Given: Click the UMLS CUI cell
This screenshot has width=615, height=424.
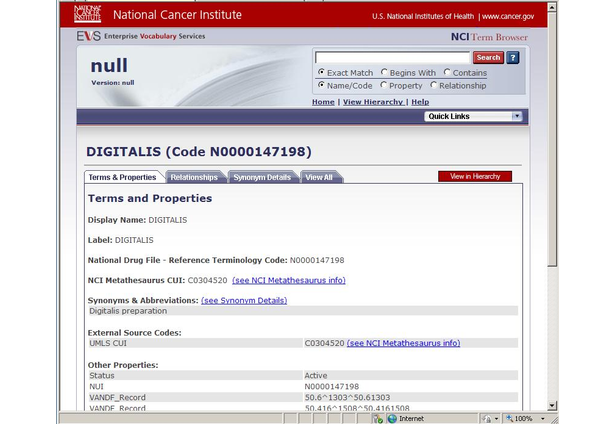Looking at the screenshot, I should [x=195, y=343].
